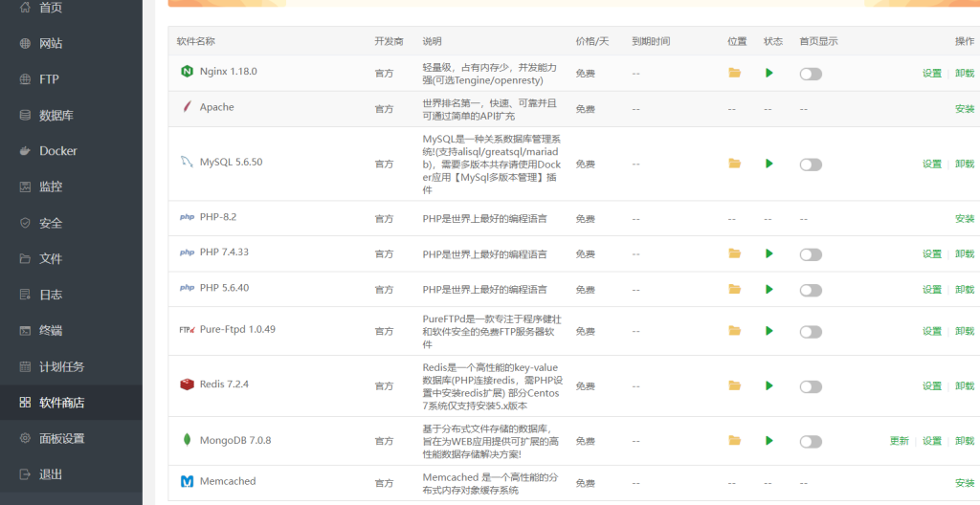
Task: Click 退出 to log out
Action: (71, 474)
